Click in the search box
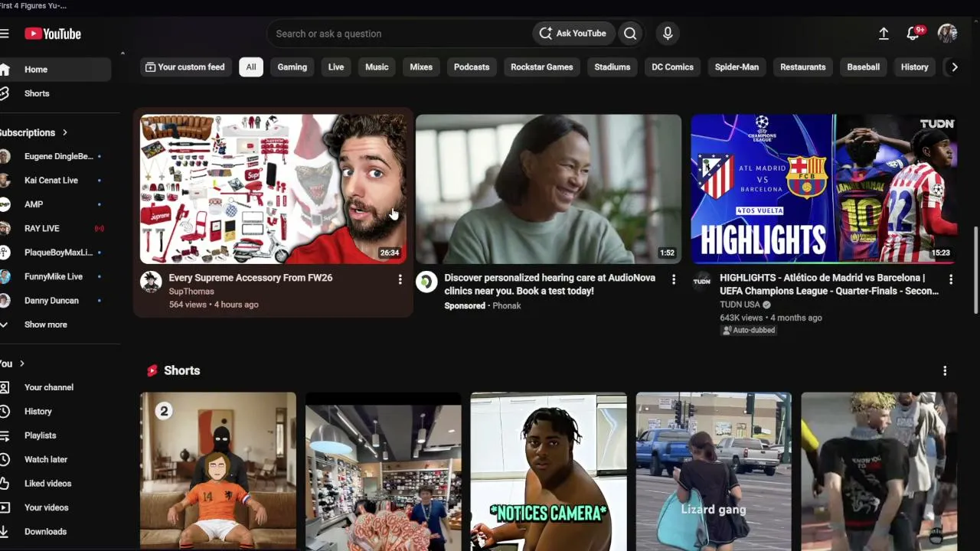 (x=400, y=34)
